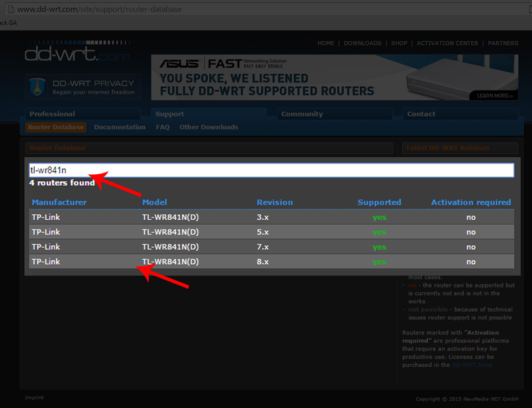Image resolution: width=532 pixels, height=408 pixels.
Task: Select the Support menu tab
Action: 208,114
